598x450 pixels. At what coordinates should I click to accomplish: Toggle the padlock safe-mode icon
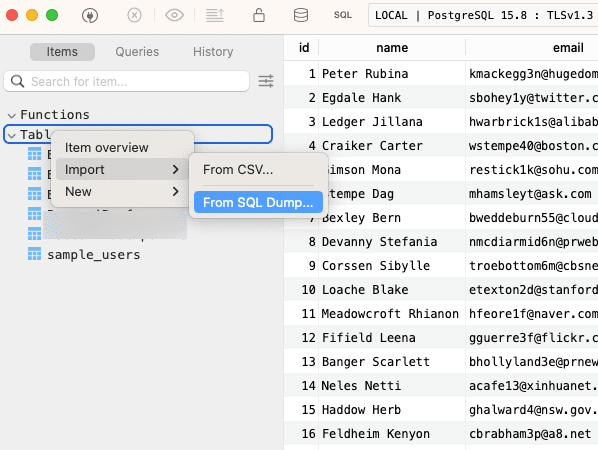click(x=259, y=15)
